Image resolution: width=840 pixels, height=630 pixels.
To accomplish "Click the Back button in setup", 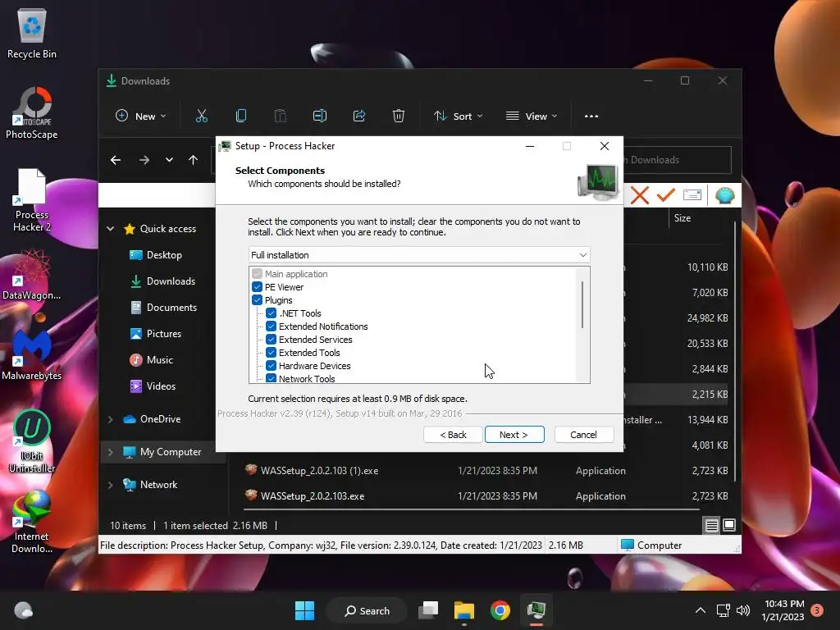I will [453, 435].
